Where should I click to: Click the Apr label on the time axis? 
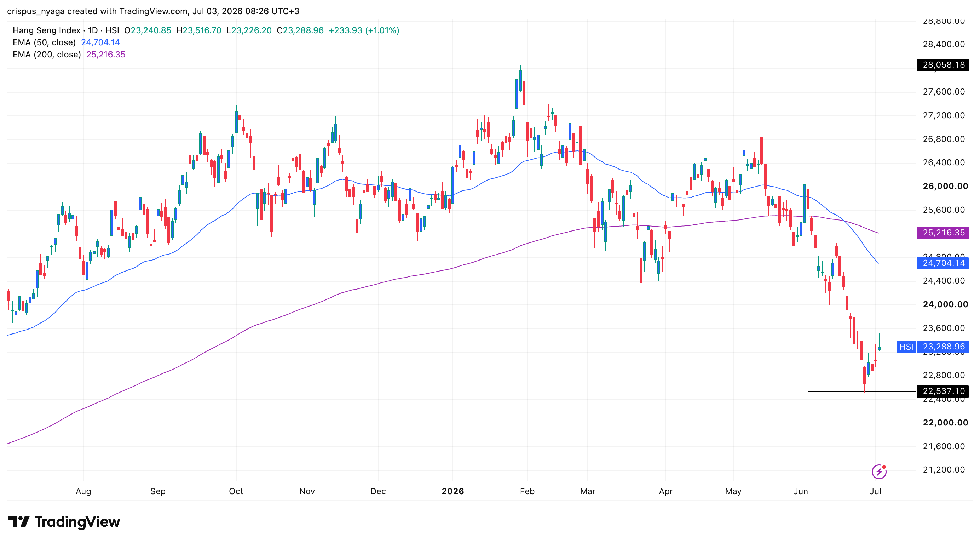point(666,491)
